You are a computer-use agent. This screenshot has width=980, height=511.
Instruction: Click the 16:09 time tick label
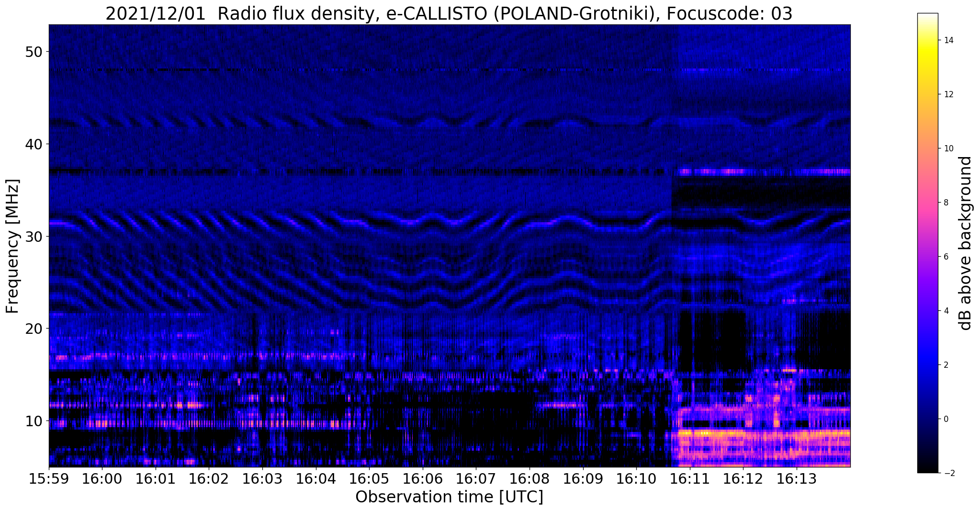pos(583,478)
